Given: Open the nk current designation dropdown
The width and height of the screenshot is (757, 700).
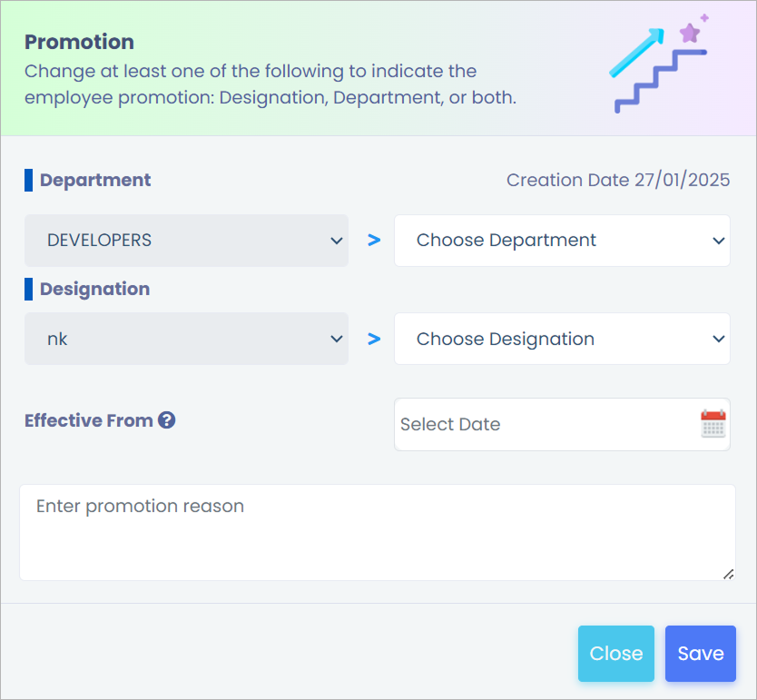Looking at the screenshot, I should coord(186,339).
